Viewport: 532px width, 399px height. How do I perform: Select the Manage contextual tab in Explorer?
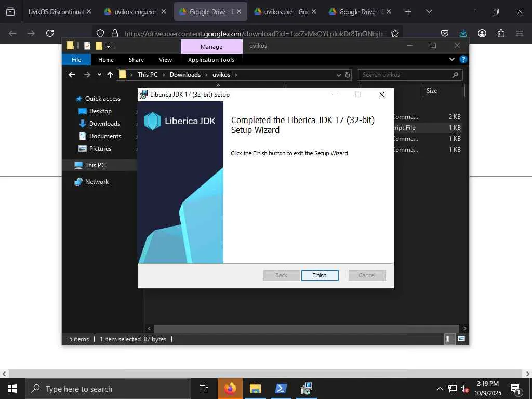click(x=211, y=46)
